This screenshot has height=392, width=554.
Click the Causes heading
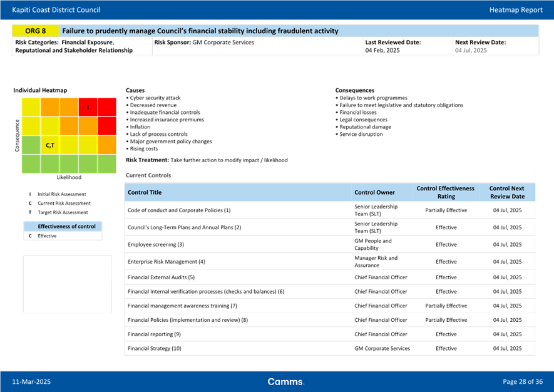pyautogui.click(x=135, y=90)
